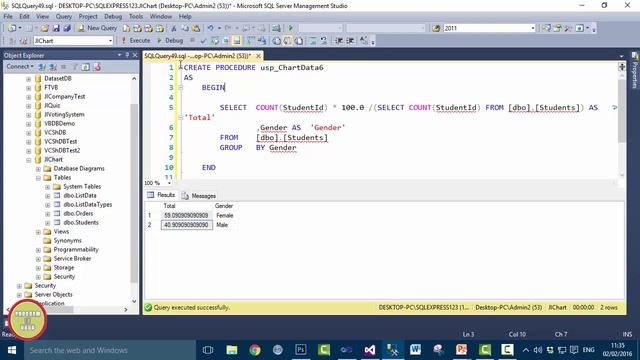Open Visual Studio from the taskbar
The image size is (640, 360).
(x=370, y=350)
